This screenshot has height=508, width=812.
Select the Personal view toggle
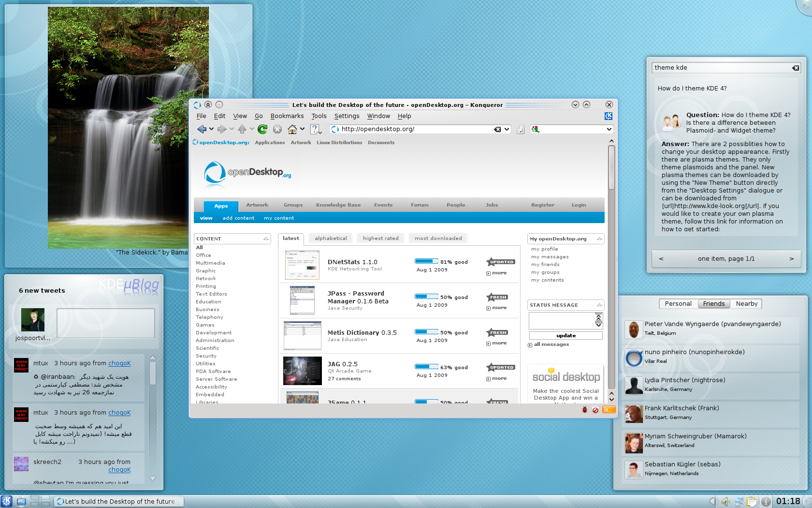tap(678, 304)
